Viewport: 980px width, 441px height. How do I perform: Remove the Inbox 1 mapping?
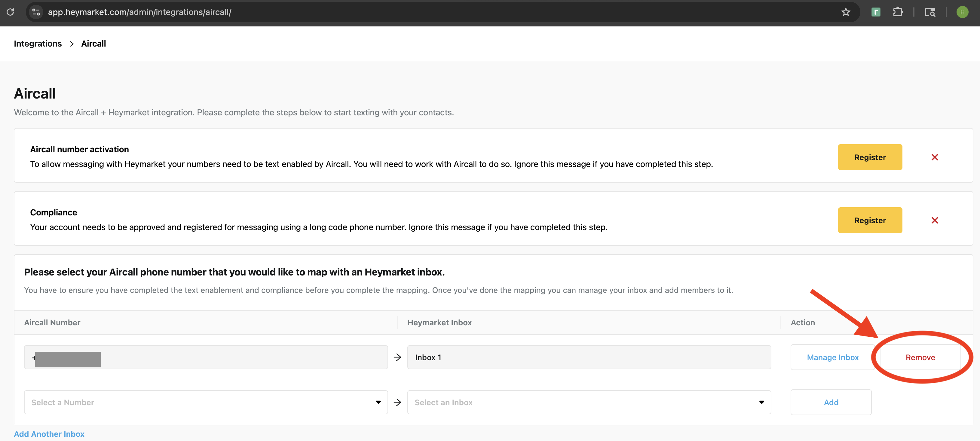click(x=920, y=357)
